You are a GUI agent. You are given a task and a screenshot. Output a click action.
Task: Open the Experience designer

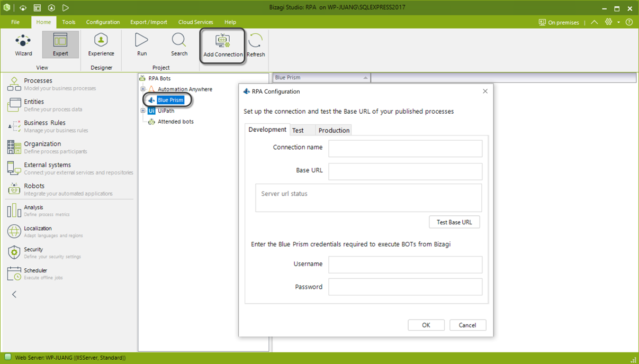101,45
